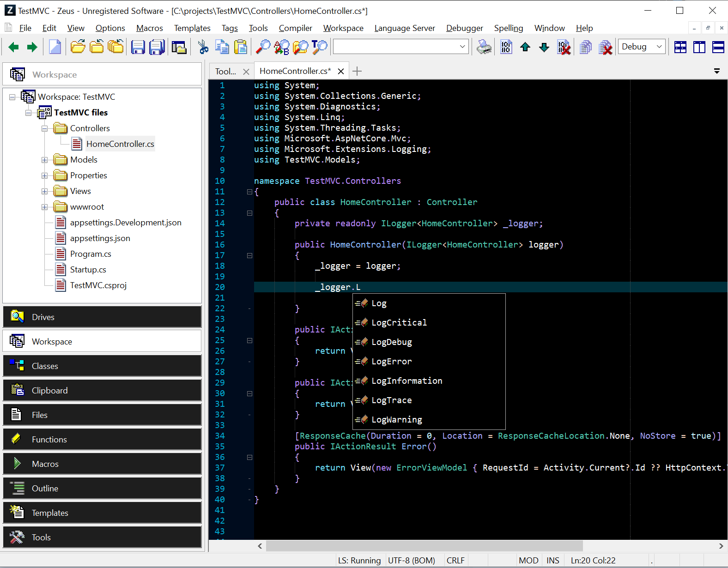
Task: Copy with the two-documents toolbar icon
Action: (x=222, y=47)
